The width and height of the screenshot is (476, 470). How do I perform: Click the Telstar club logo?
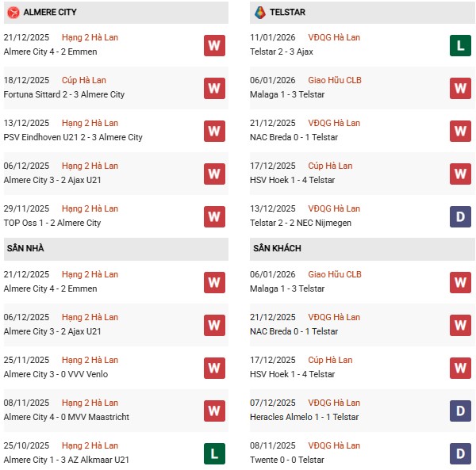259,13
